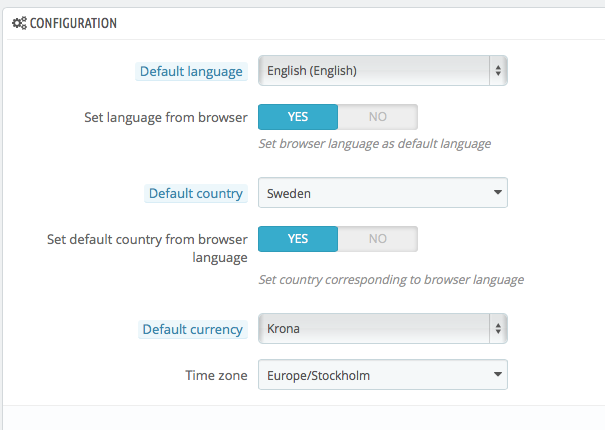Open the Sweden country dropdown
The width and height of the screenshot is (605, 430).
pyautogui.click(x=383, y=193)
